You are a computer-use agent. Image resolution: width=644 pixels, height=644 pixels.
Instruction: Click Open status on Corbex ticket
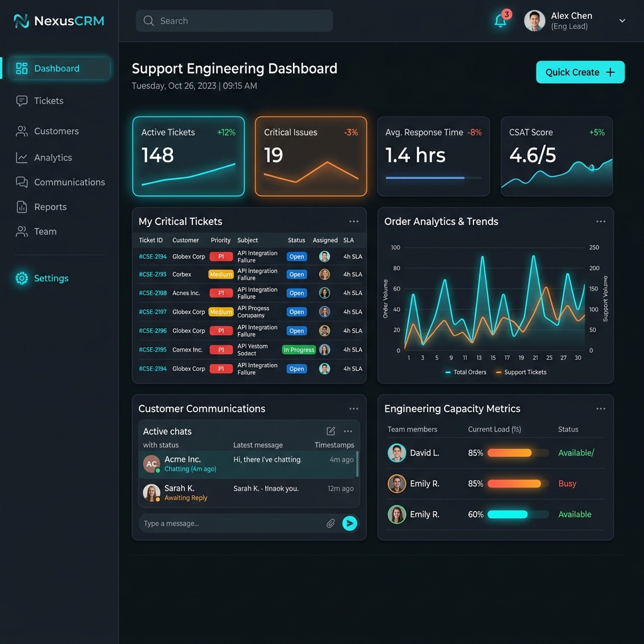pos(297,274)
